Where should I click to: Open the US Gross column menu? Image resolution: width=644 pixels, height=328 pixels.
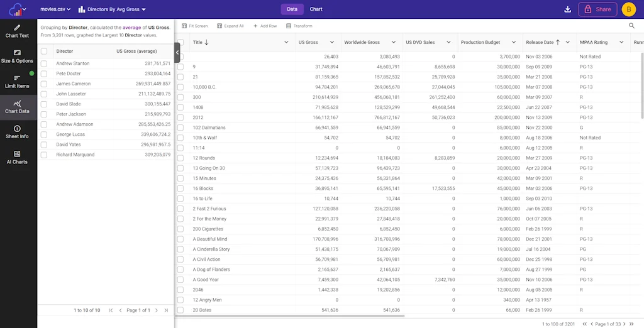coord(331,42)
